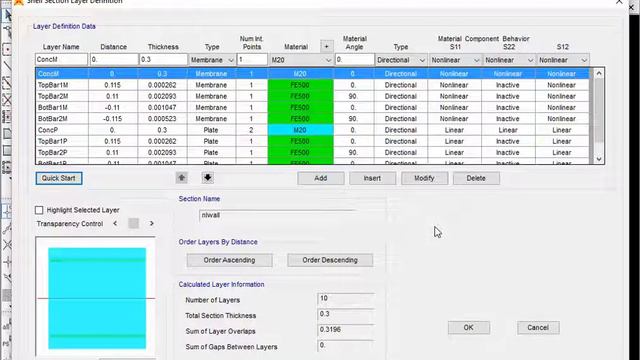640x360 pixels.
Task: Click the Number of Layers value field
Action: [345, 299]
